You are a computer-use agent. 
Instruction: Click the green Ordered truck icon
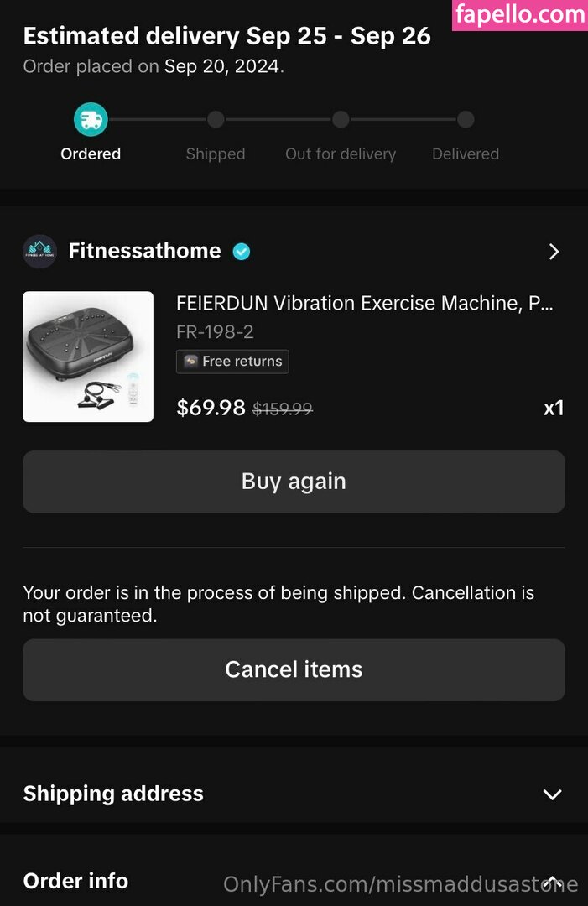click(91, 120)
